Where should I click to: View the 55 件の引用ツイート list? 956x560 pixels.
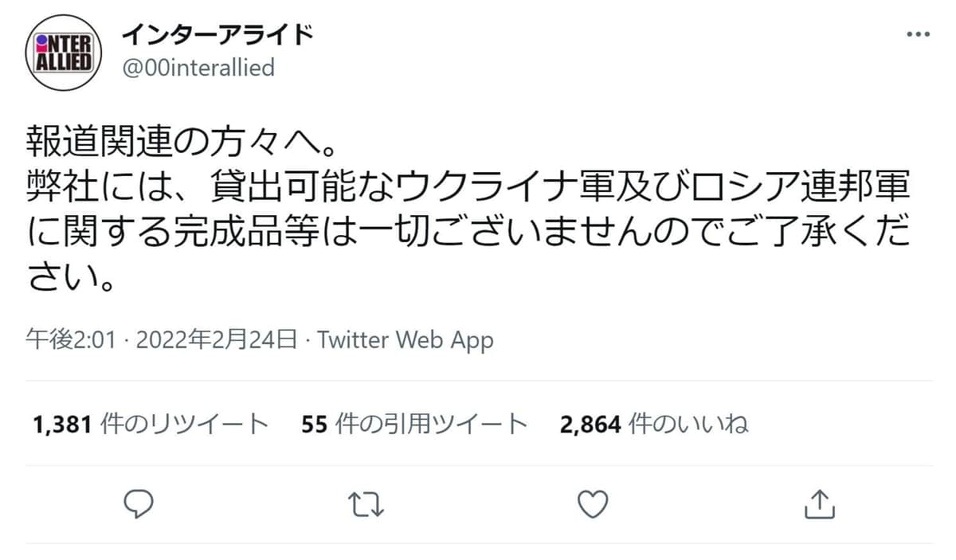pyautogui.click(x=414, y=424)
